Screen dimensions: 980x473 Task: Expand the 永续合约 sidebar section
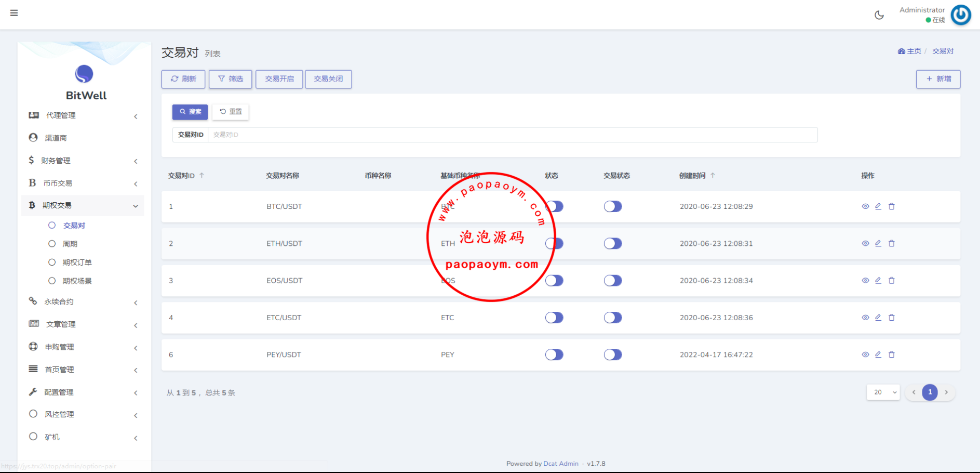click(x=83, y=302)
